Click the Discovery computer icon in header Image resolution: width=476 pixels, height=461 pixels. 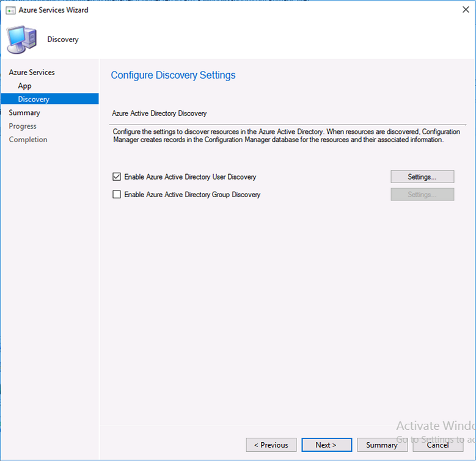[x=21, y=40]
